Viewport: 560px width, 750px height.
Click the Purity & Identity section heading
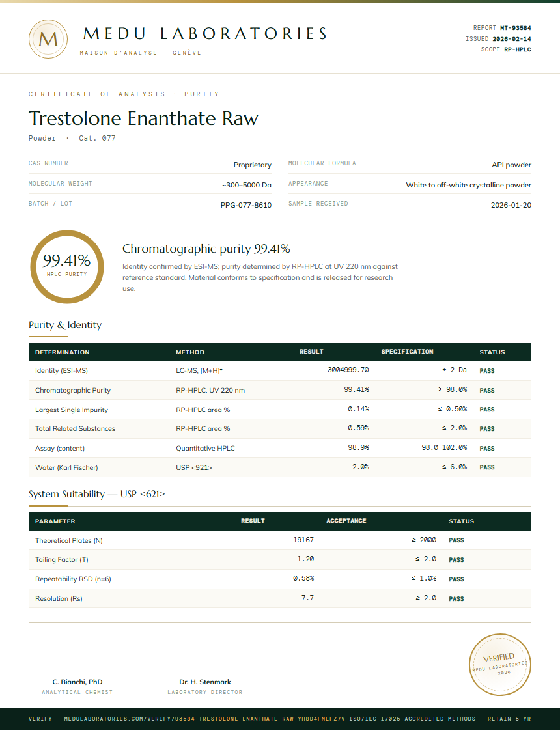(65, 326)
